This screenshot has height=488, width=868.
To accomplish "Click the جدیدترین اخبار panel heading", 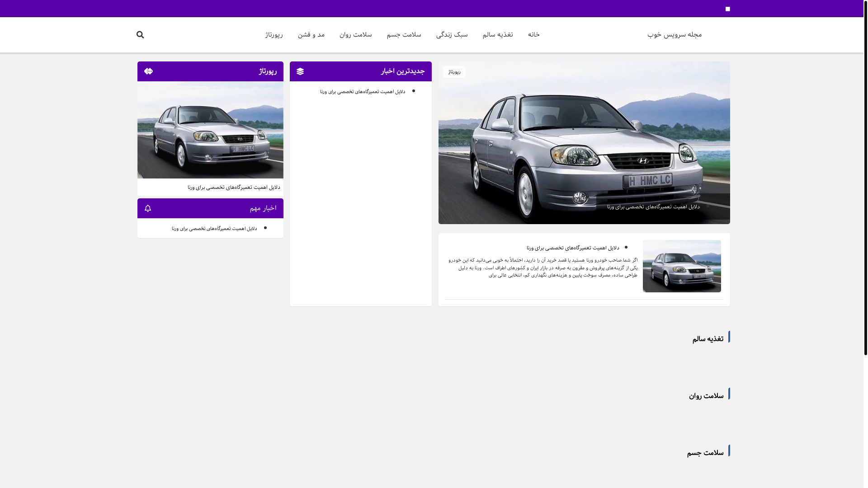I will [402, 71].
